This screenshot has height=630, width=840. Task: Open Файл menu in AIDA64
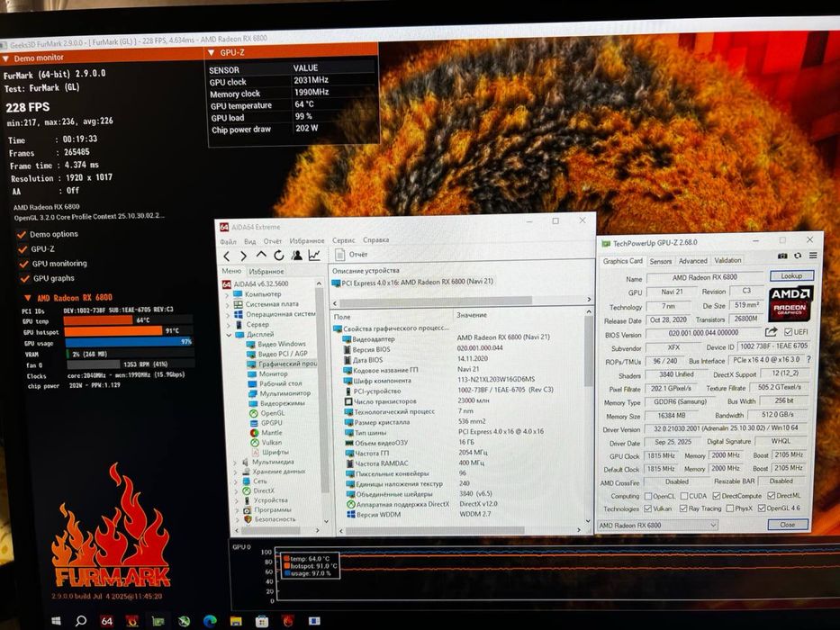pyautogui.click(x=228, y=241)
